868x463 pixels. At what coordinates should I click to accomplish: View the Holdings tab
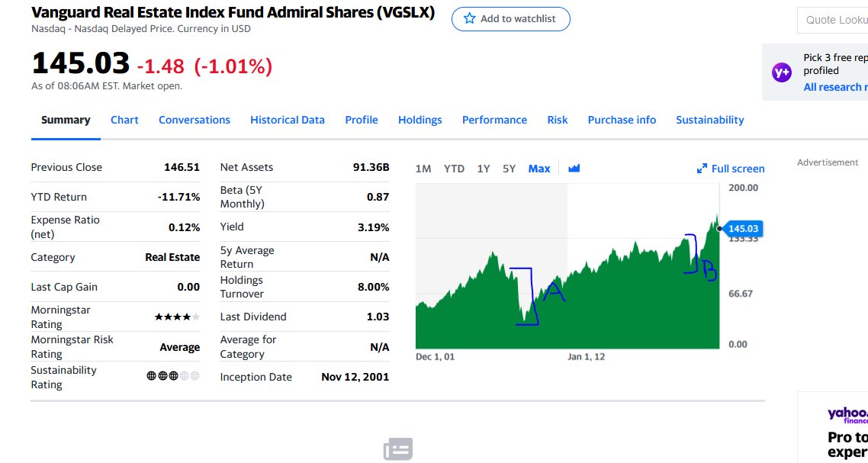click(x=420, y=120)
